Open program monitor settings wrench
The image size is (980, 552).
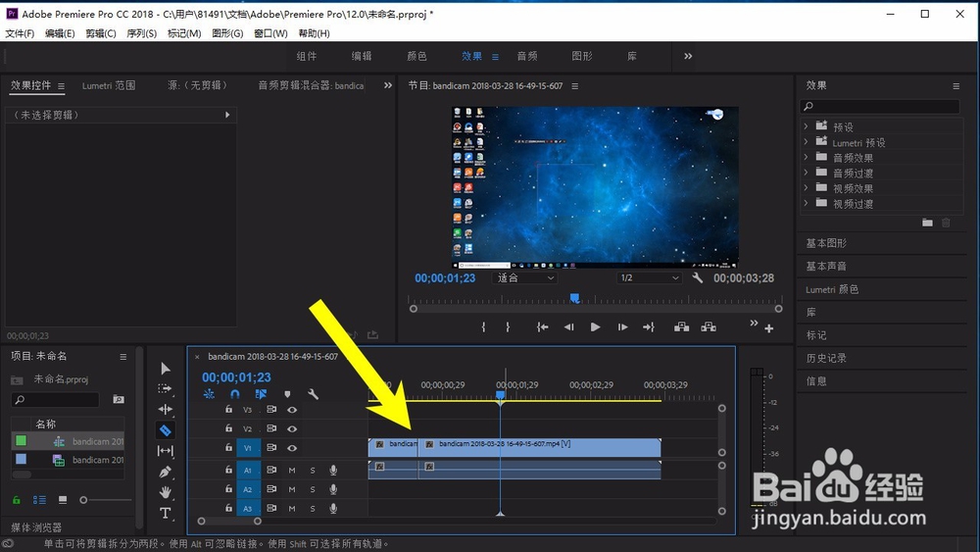click(x=698, y=278)
